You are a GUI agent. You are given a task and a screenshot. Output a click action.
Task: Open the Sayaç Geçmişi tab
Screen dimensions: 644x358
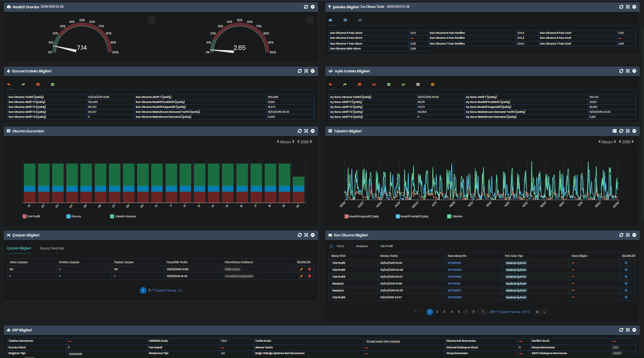pyautogui.click(x=51, y=248)
